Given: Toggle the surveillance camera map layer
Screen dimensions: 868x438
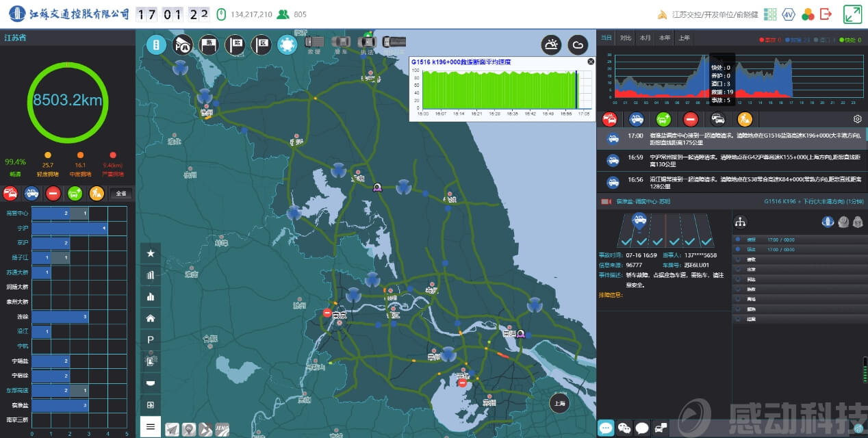Looking at the screenshot, I should pos(183,45).
